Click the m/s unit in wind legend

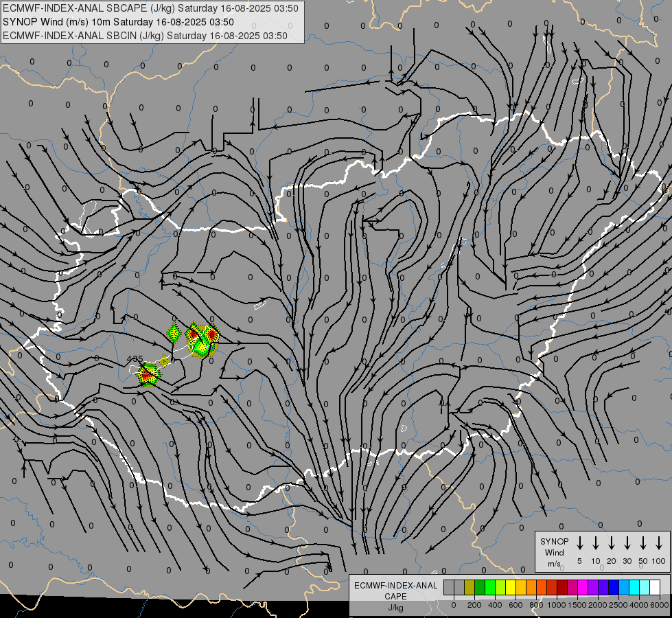(554, 564)
